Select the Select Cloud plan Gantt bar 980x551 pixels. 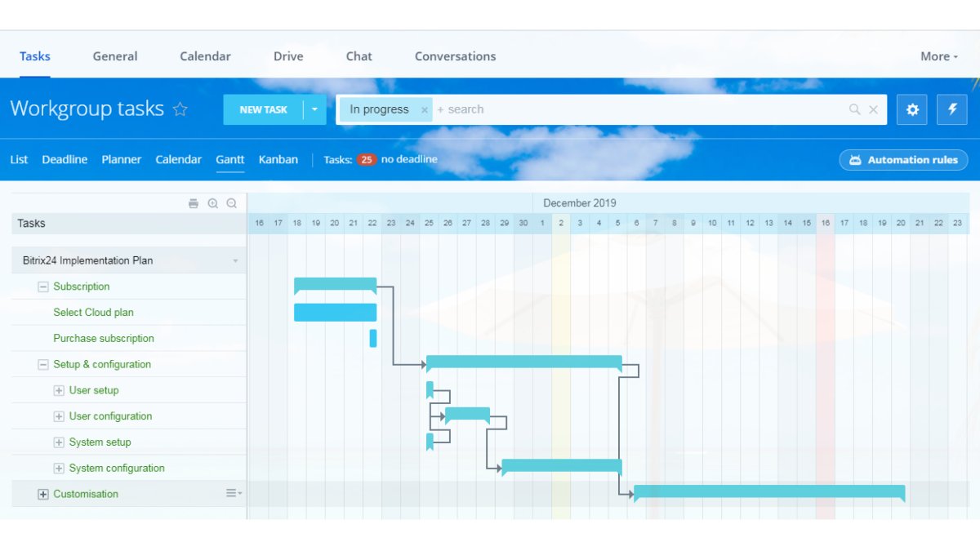(335, 313)
